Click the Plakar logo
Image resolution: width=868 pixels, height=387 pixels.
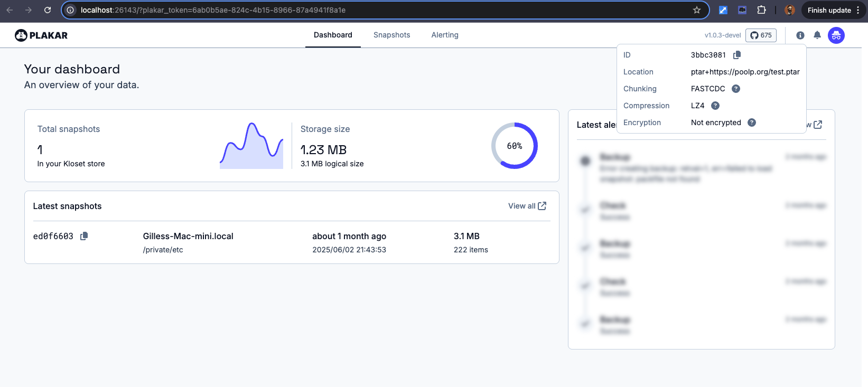(41, 35)
